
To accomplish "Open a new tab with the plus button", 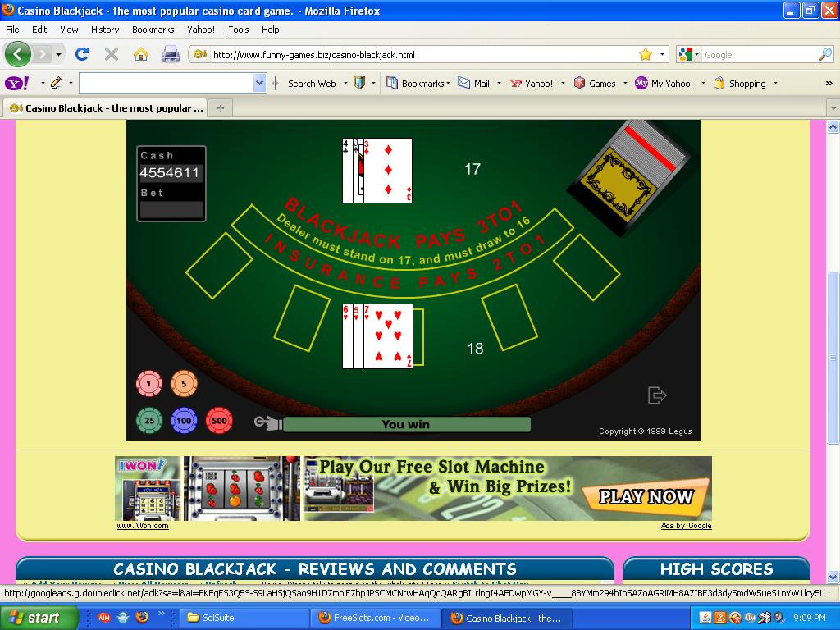I will coord(220,108).
